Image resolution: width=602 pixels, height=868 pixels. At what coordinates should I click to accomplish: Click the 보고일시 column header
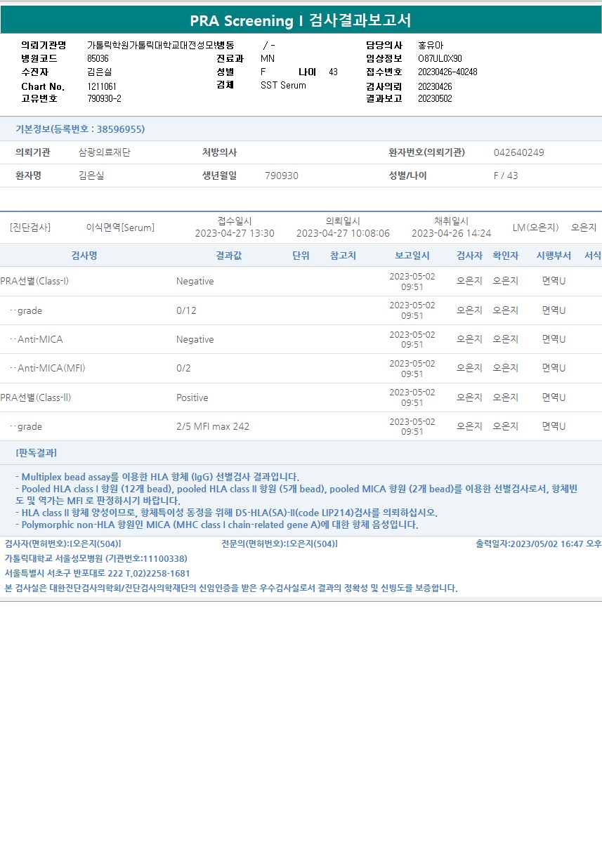point(412,256)
